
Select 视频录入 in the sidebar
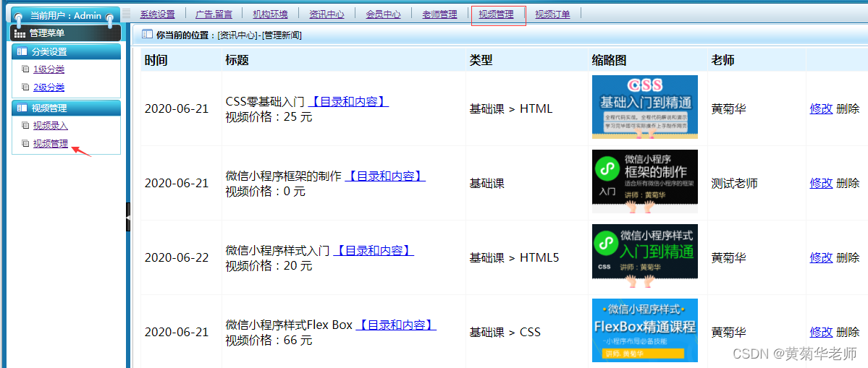coord(51,126)
